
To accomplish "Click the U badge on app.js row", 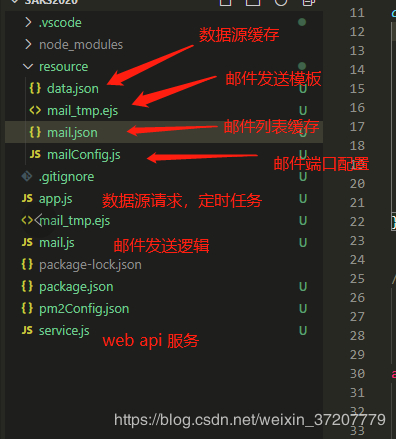I will [x=303, y=198].
